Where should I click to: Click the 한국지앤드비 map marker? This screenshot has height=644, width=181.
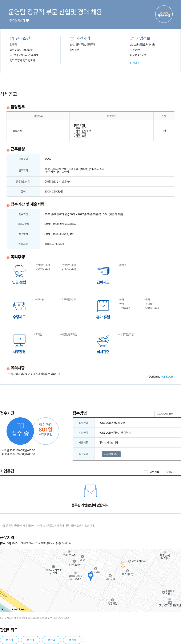69,551
